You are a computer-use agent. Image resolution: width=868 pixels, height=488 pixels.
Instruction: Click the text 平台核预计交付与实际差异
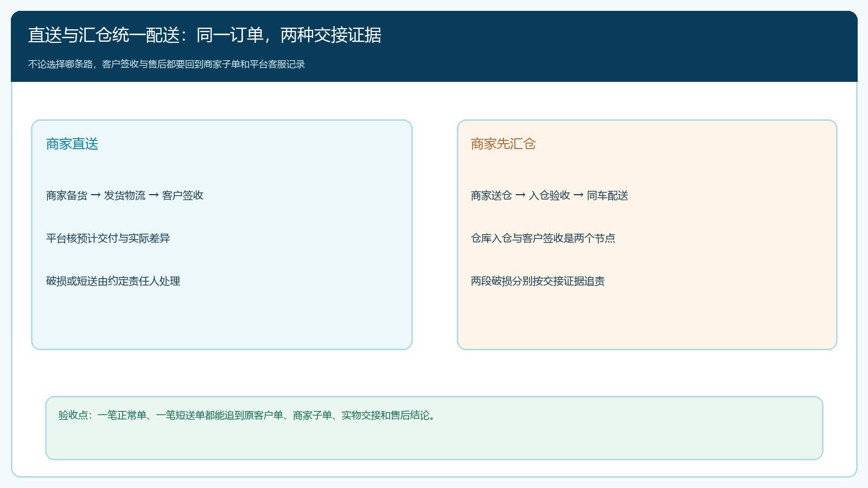point(108,238)
